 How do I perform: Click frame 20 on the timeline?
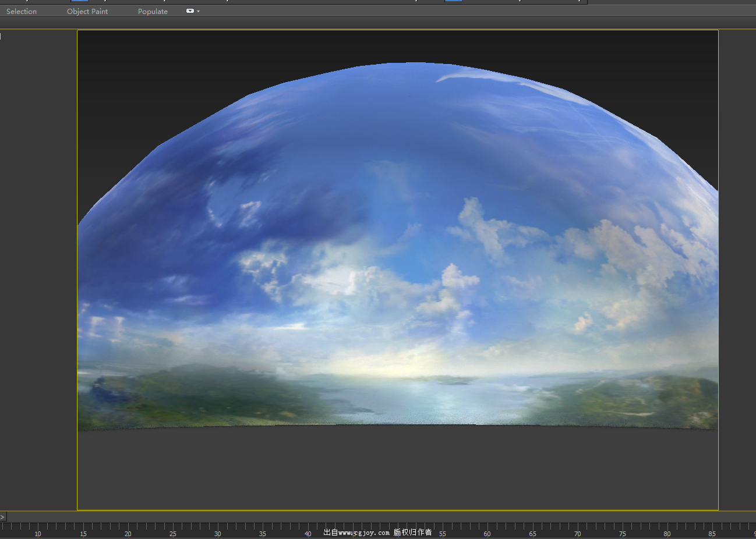point(128,534)
